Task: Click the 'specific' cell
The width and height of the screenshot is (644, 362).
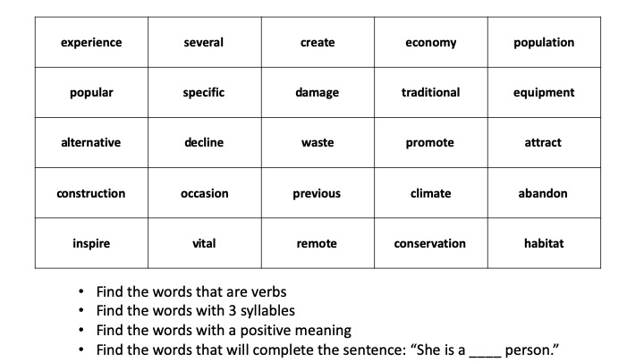Action: (x=204, y=93)
